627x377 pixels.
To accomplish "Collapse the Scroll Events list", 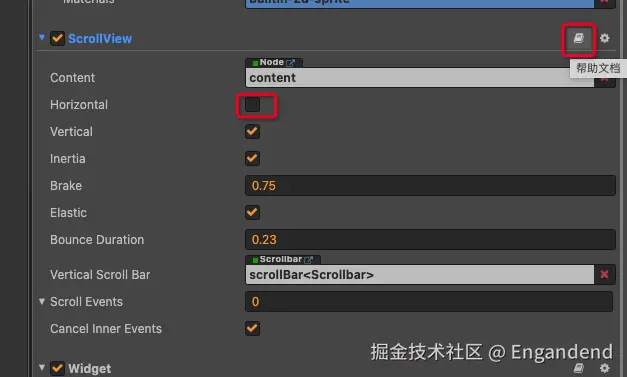I will point(42,301).
